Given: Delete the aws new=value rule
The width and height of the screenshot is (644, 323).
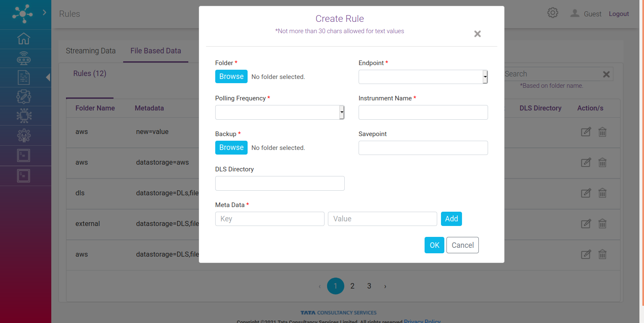Looking at the screenshot, I should [x=602, y=132].
